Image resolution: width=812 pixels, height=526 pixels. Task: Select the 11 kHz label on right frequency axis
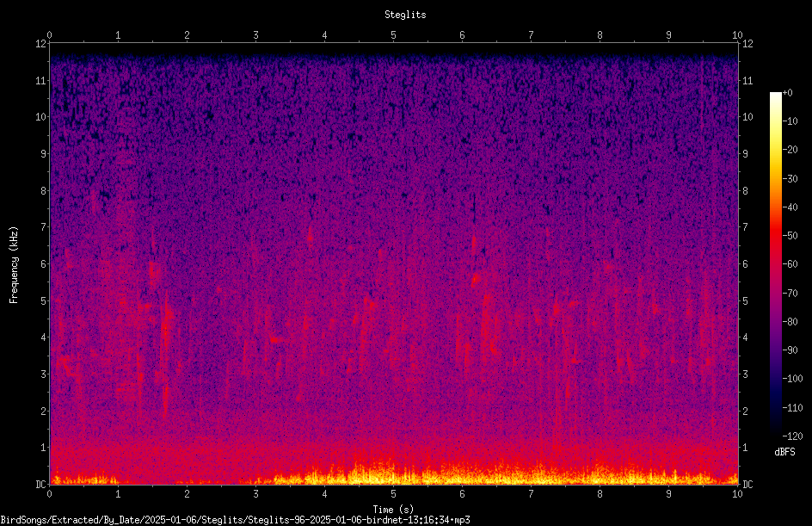coord(747,80)
